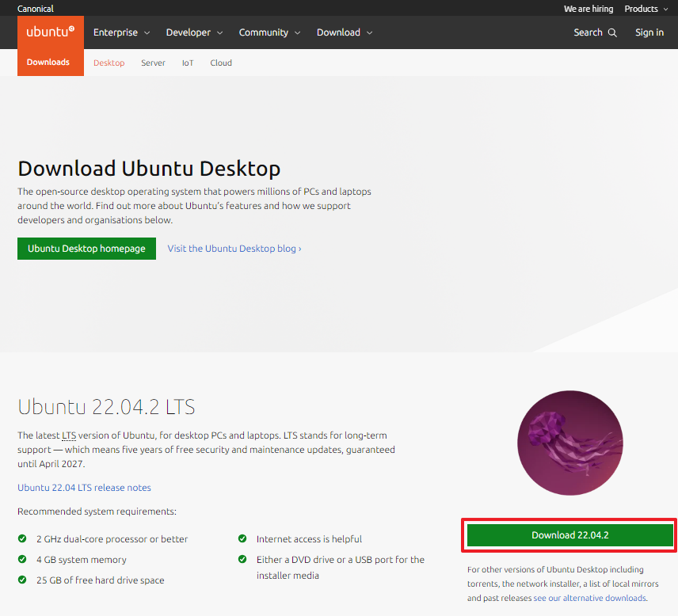
Task: Click checkmark icon beside 4 GB memory
Action: point(22,559)
